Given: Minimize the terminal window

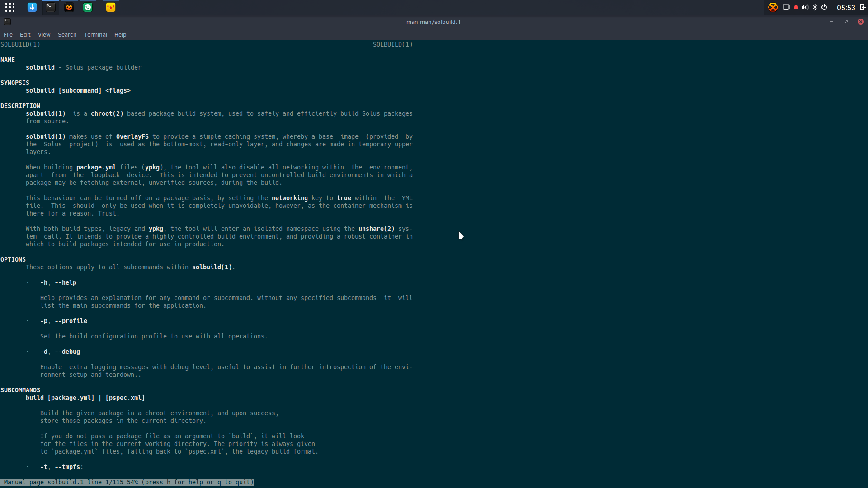Looking at the screenshot, I should (x=832, y=22).
